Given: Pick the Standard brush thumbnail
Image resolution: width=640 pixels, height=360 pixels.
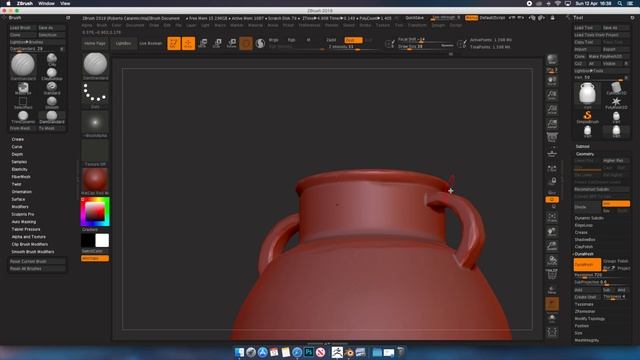Looking at the screenshot, I should (x=52, y=87).
